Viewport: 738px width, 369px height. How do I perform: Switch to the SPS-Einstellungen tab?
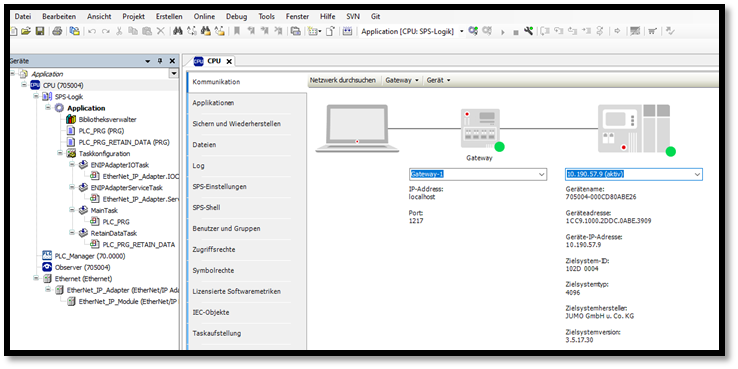219,187
